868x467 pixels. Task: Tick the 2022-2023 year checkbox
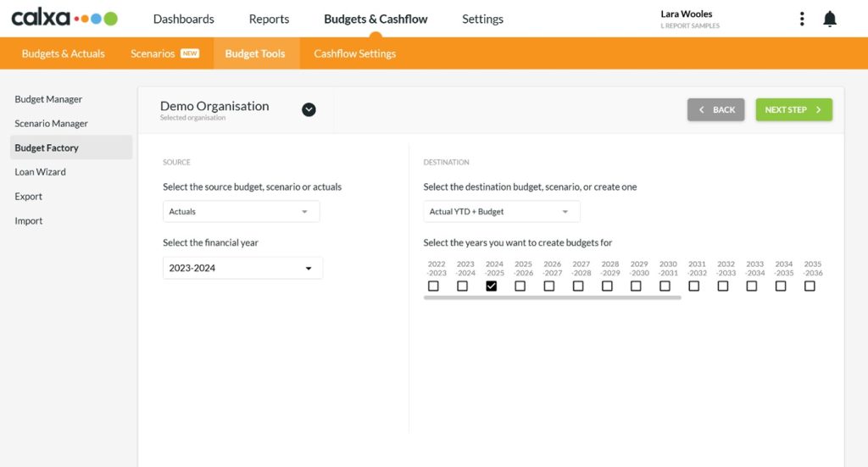(x=433, y=286)
